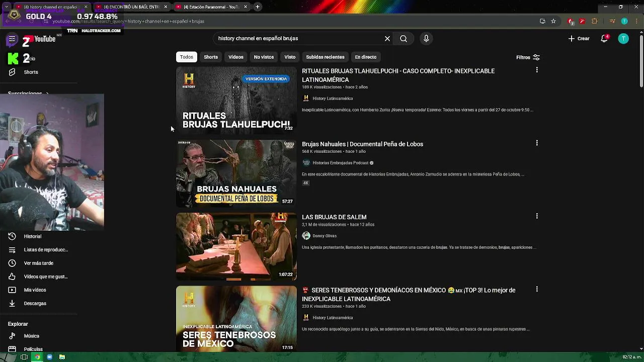This screenshot has height=362, width=644.
Task: Play Brujas Nahuales documentary thumbnail
Action: pos(236,173)
